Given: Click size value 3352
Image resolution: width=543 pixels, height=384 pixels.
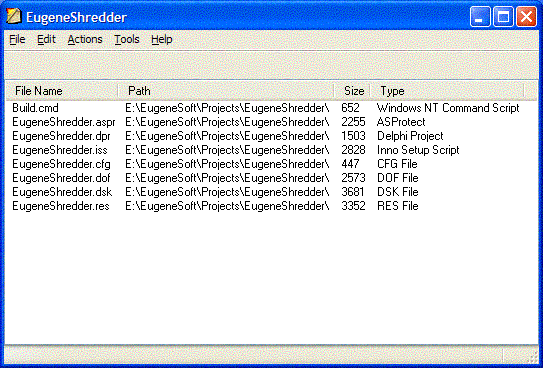Looking at the screenshot, I should click(x=353, y=206).
